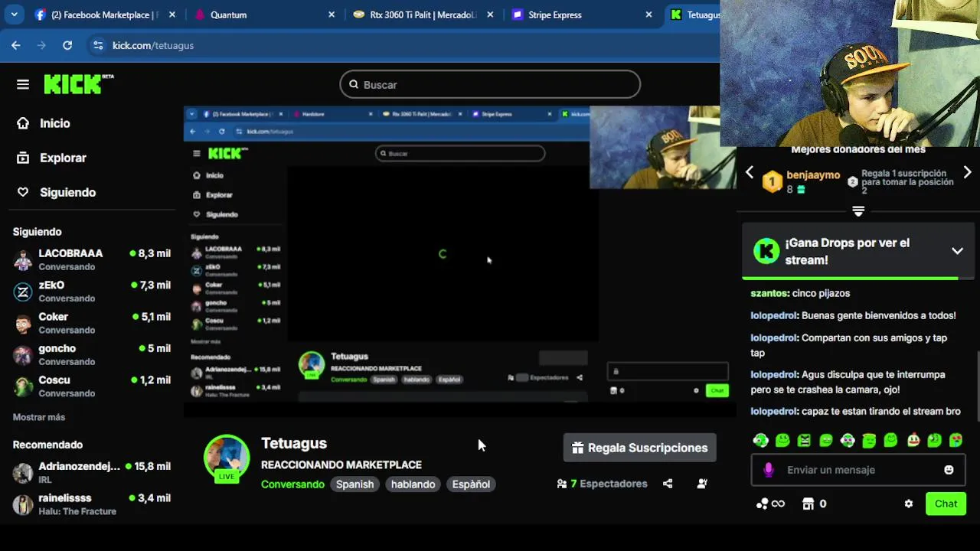Collapse the Mejores donadores panel

(x=858, y=211)
